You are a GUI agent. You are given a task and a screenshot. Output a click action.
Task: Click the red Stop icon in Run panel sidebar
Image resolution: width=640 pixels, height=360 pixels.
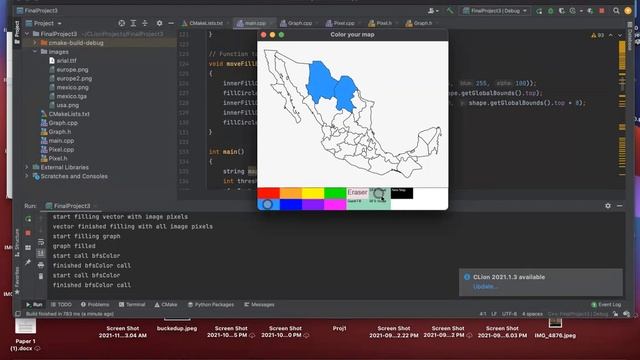tap(28, 233)
